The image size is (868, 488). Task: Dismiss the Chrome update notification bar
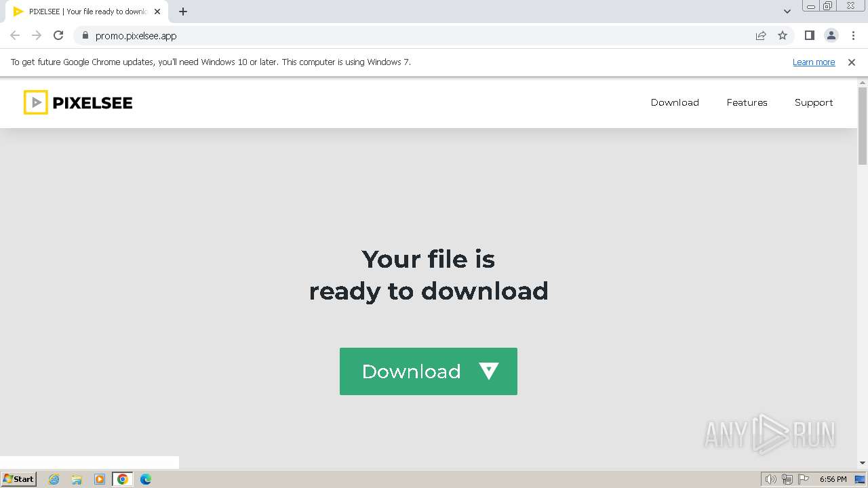(852, 62)
